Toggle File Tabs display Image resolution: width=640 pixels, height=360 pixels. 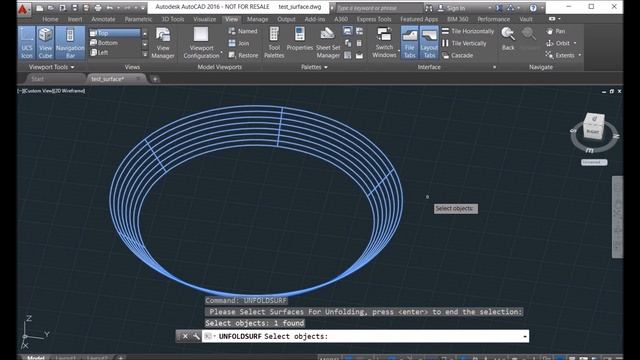[409, 43]
